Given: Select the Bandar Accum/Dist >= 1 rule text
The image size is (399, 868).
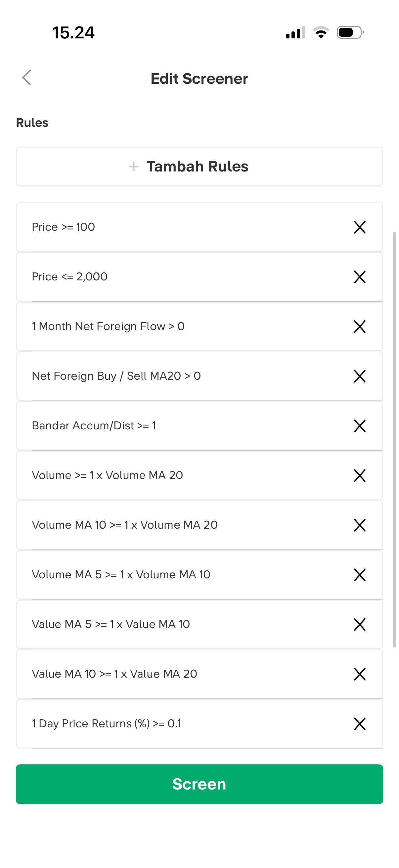Looking at the screenshot, I should (x=94, y=426).
